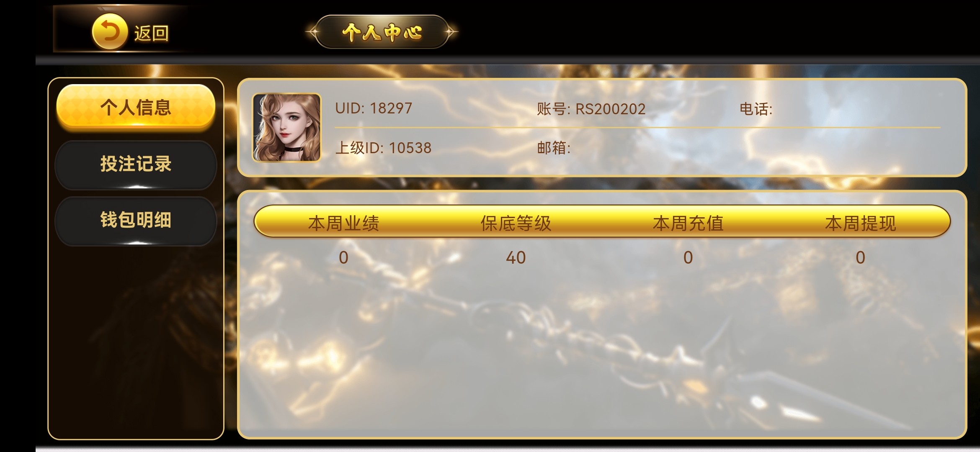
Task: Click the 本周充值 value 0
Action: (x=688, y=257)
